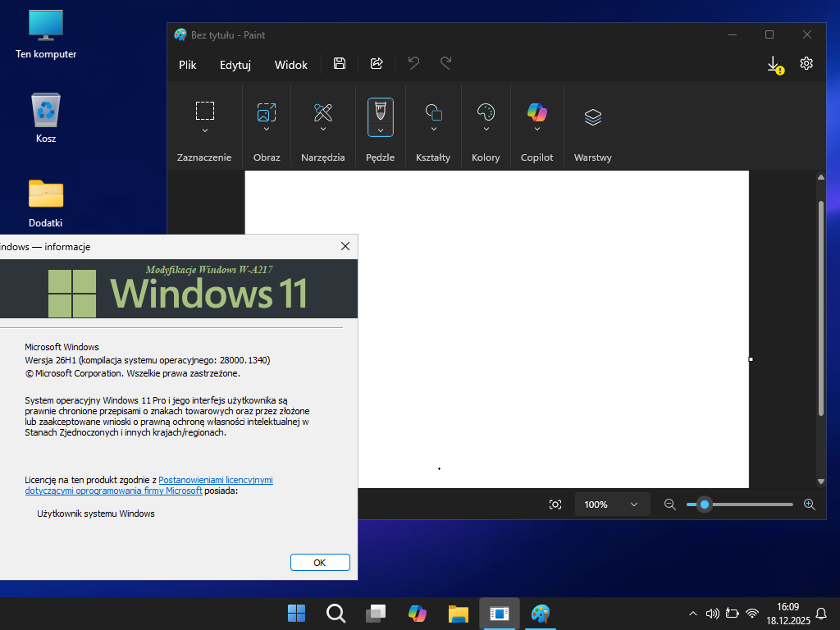Click the download update icon with warning badge
The height and width of the screenshot is (630, 840).
774,64
